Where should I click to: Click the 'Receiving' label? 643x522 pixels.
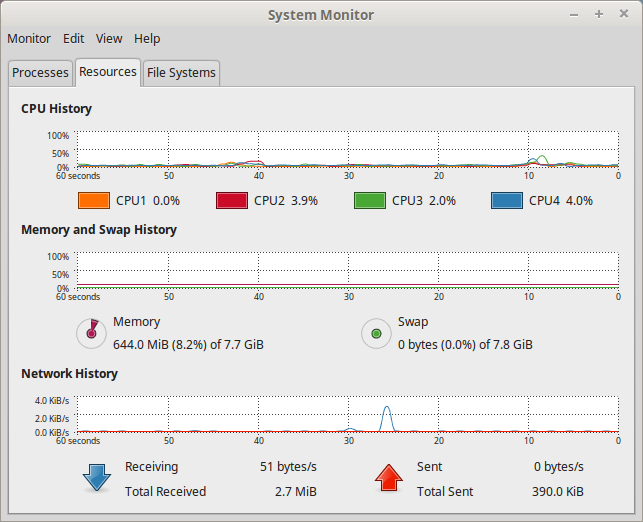[151, 467]
